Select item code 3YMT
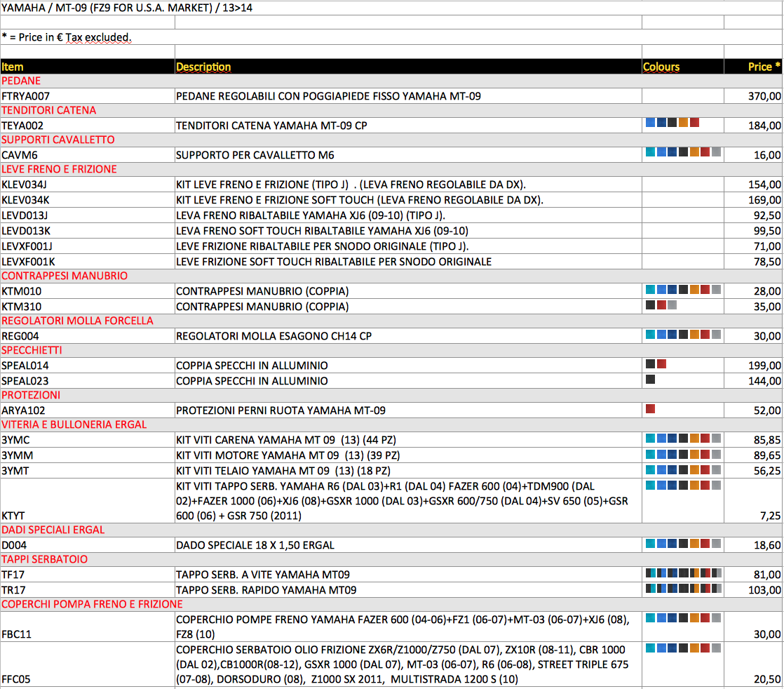This screenshot has height=689, width=784. (x=15, y=471)
